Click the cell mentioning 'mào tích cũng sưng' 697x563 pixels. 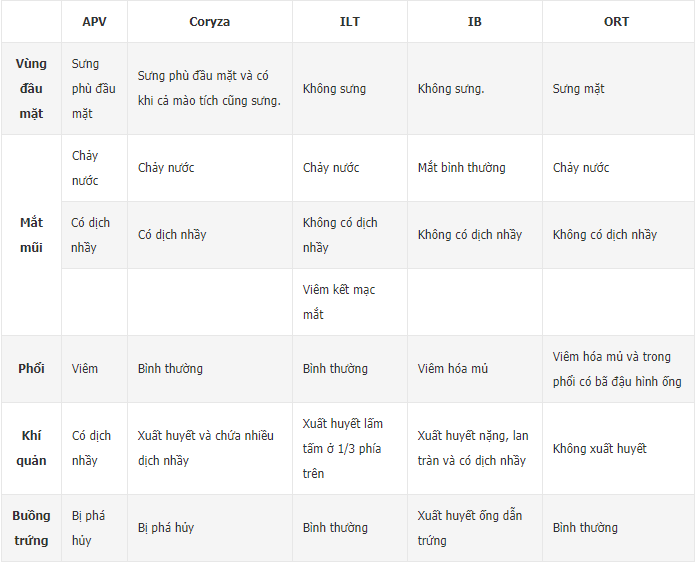[x=209, y=88]
